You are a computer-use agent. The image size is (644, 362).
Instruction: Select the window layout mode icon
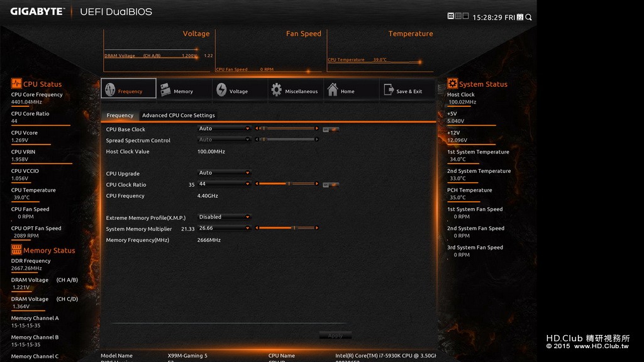(x=465, y=16)
